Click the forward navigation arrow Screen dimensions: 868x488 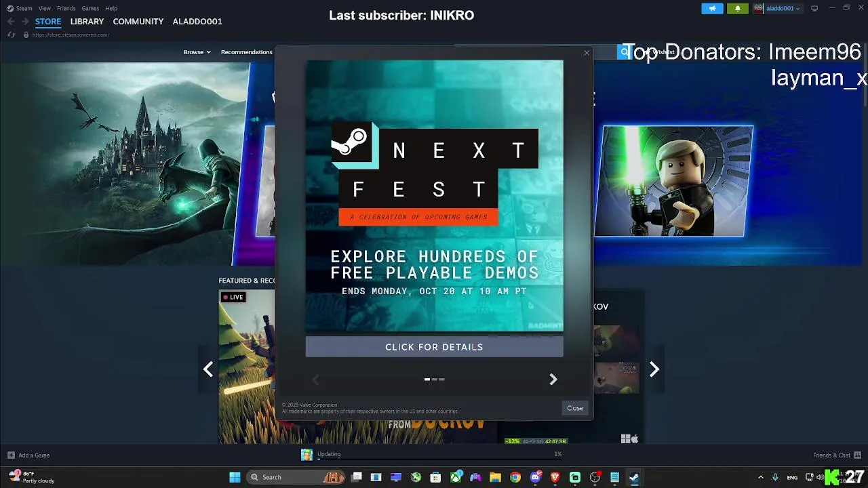(x=25, y=22)
